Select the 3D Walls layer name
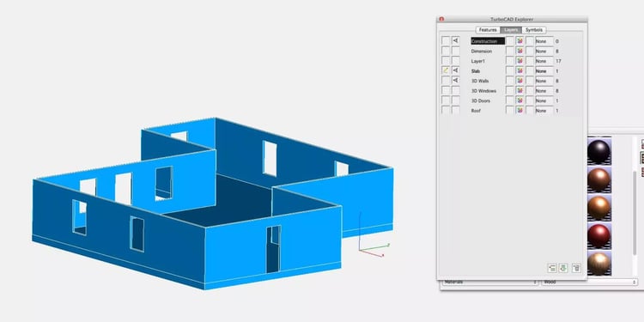644x322 pixels. 480,81
